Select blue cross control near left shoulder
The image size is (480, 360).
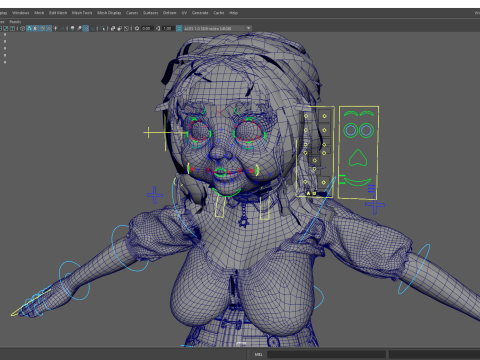[155, 195]
